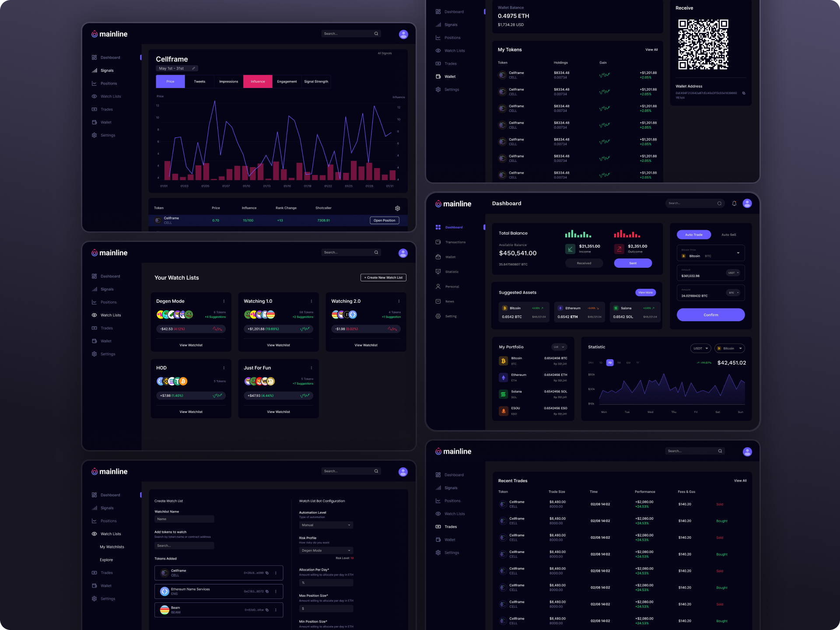840x630 pixels.
Task: Copy the Ethereum Name Services token address
Action: click(267, 591)
